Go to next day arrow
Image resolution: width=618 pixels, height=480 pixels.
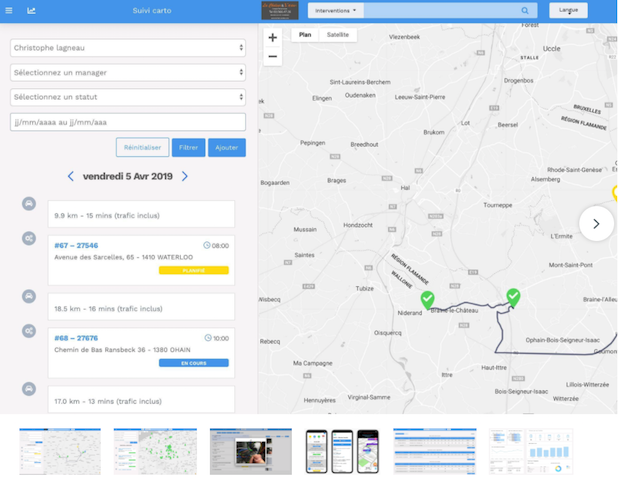coord(184,176)
